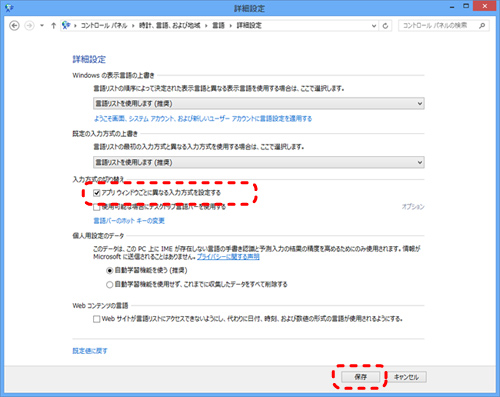The width and height of the screenshot is (500, 397).
Task: Toggle the per-app-window input method checkbox
Action: 97,193
